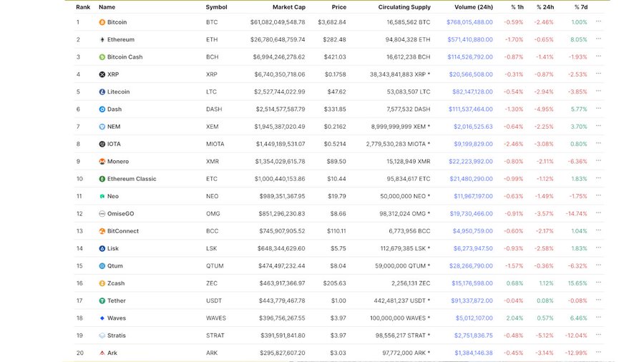Click Dash price value $331.85
The image size is (644, 362).
335,109
